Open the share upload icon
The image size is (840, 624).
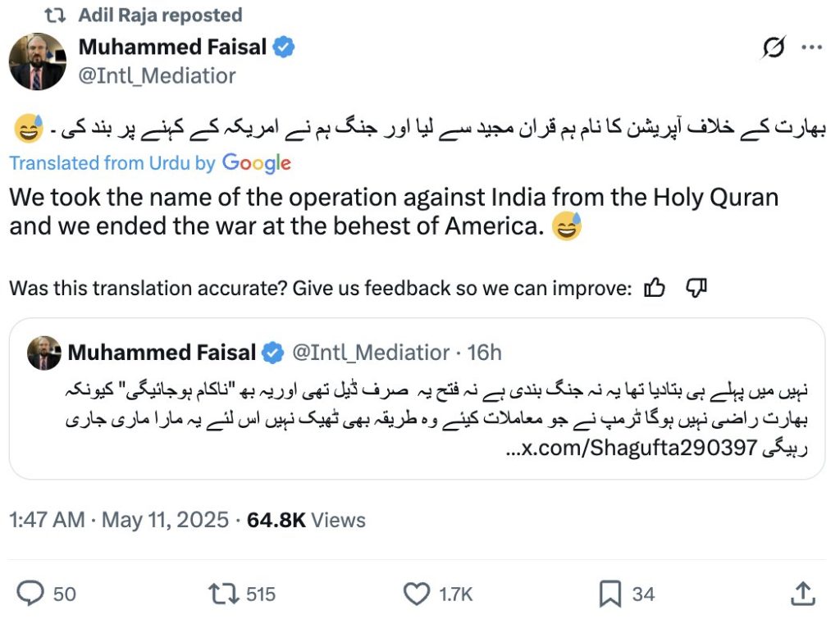point(802,592)
